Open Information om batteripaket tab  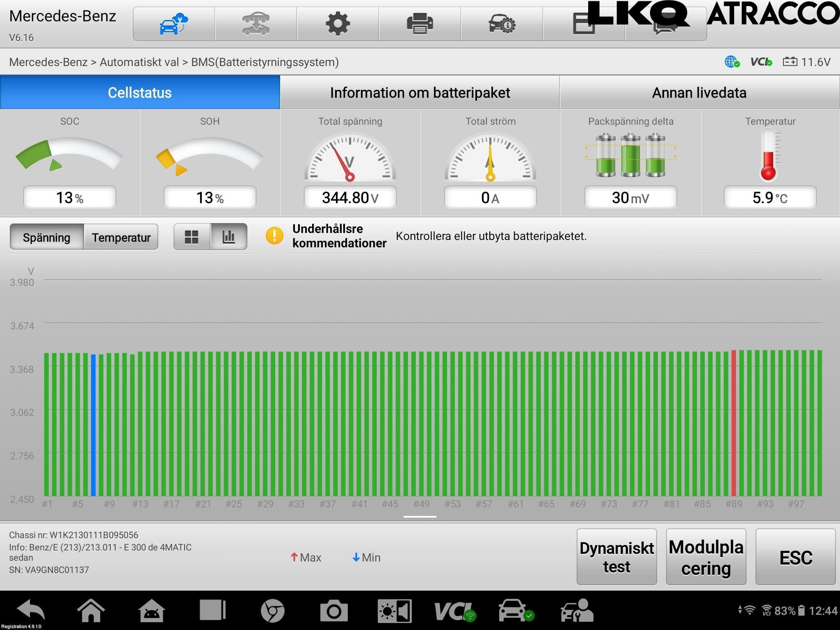(x=420, y=92)
